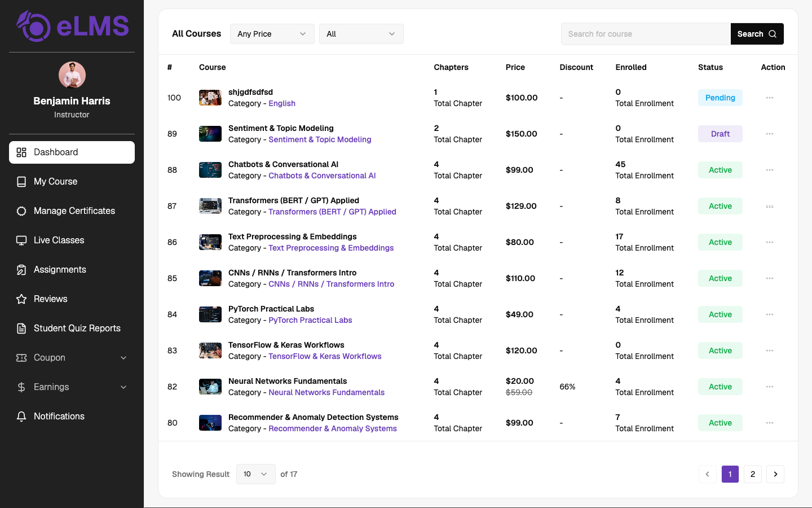Click the My Course book icon
This screenshot has height=508, width=812.
21,182
